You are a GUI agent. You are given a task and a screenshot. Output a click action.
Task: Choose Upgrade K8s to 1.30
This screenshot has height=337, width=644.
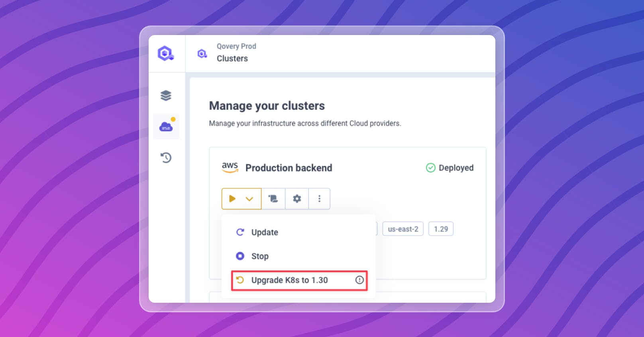click(299, 280)
